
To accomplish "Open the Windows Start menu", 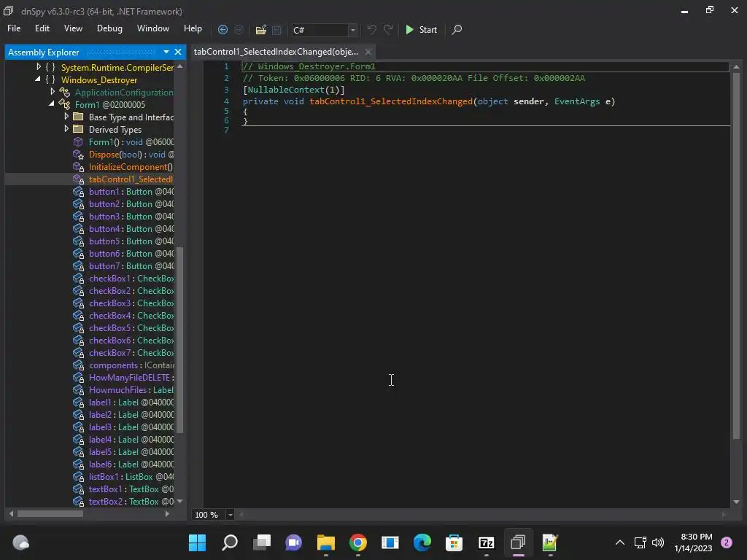I will pyautogui.click(x=197, y=542).
